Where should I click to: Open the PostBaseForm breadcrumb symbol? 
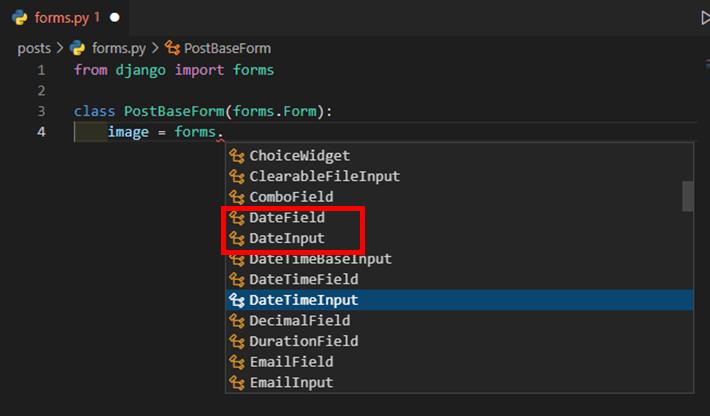[x=227, y=48]
